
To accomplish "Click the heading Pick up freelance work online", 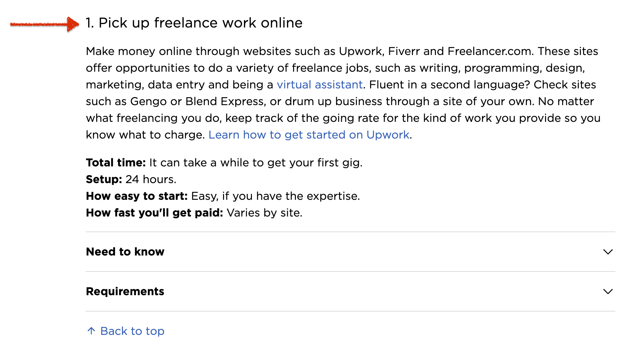I will (194, 23).
